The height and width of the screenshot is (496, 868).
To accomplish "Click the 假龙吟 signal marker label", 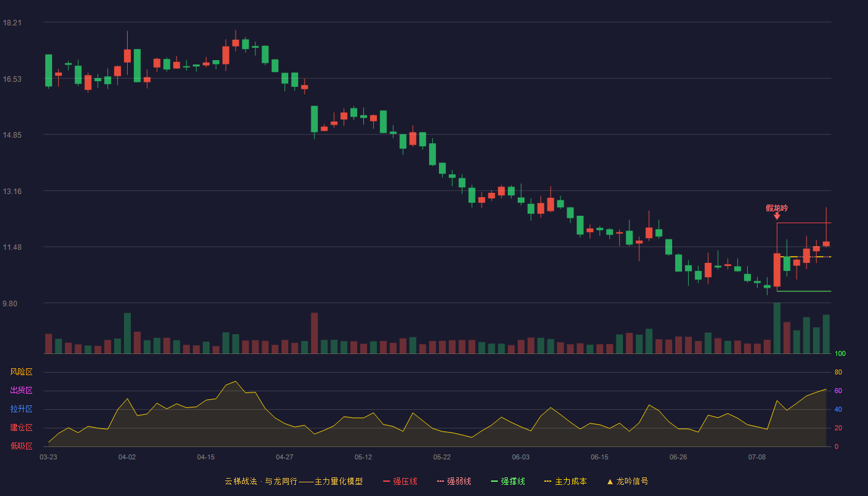I will coord(777,208).
